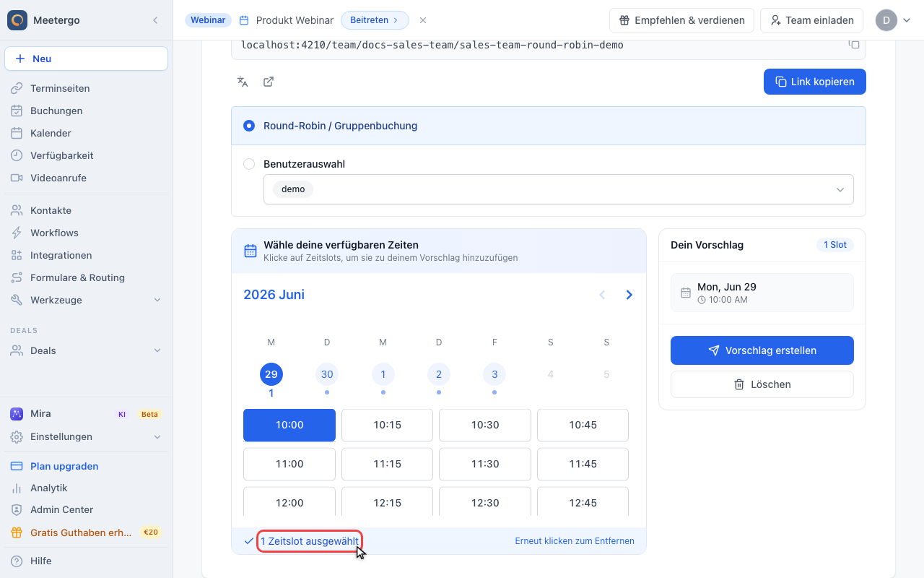This screenshot has height=578, width=924.
Task: Collapse the sidebar with the arrow icon
Action: [x=155, y=20]
